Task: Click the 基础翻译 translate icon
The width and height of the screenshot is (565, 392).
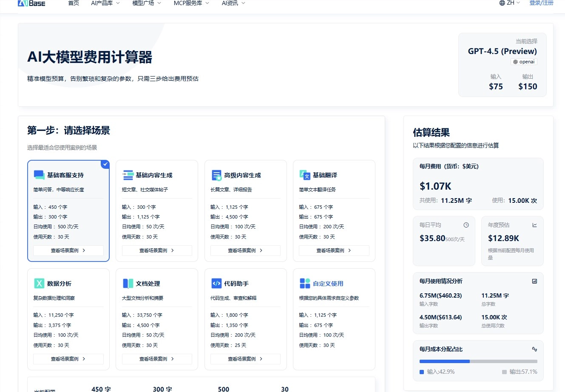Action: click(305, 175)
